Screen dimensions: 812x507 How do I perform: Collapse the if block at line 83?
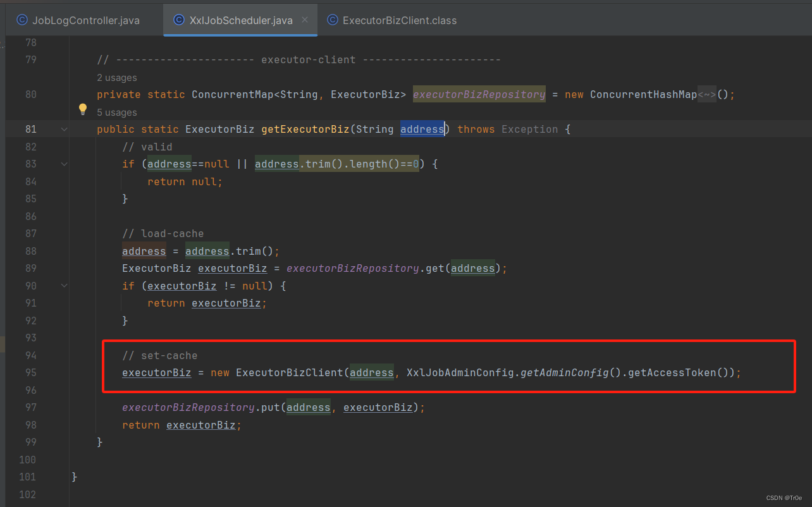pos(64,164)
